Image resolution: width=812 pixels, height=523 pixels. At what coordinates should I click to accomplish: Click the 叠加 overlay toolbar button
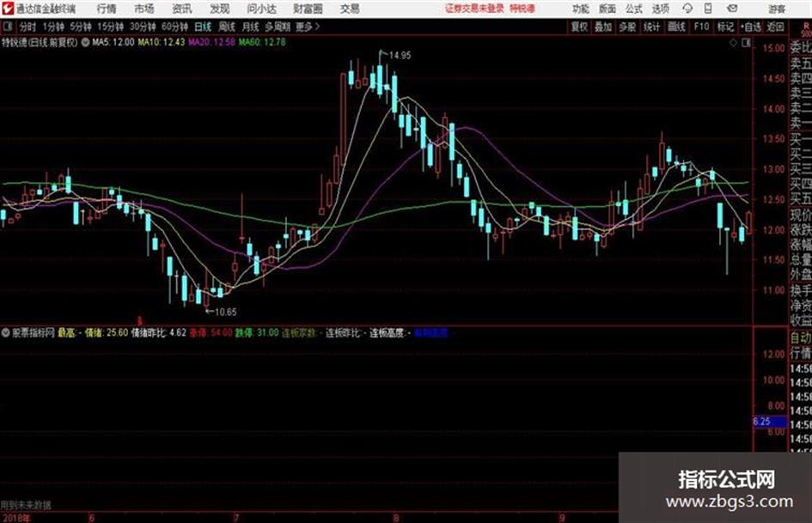[x=603, y=27]
